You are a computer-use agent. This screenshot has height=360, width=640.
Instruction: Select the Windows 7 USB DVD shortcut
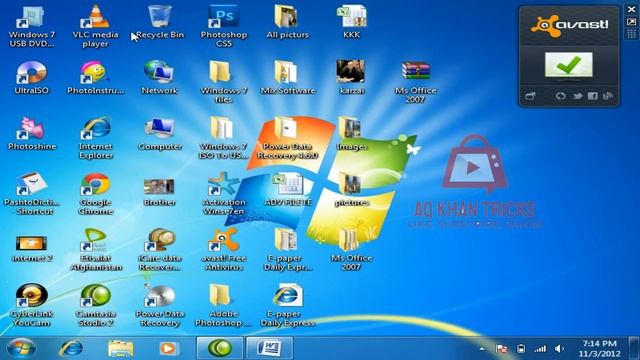(x=32, y=26)
